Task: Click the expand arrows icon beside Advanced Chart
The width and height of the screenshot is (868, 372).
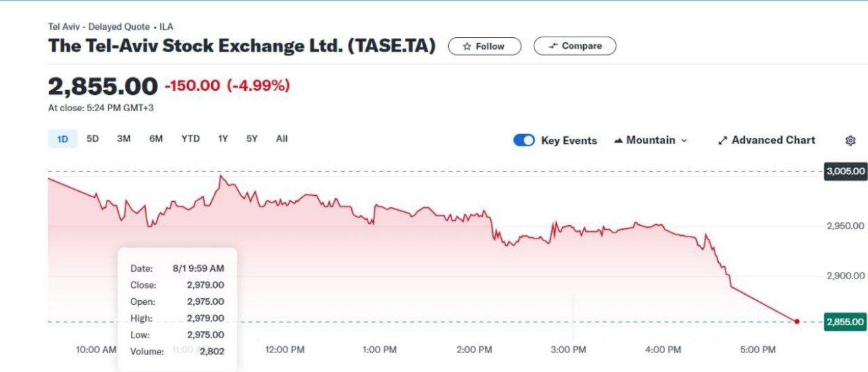Action: (x=723, y=140)
